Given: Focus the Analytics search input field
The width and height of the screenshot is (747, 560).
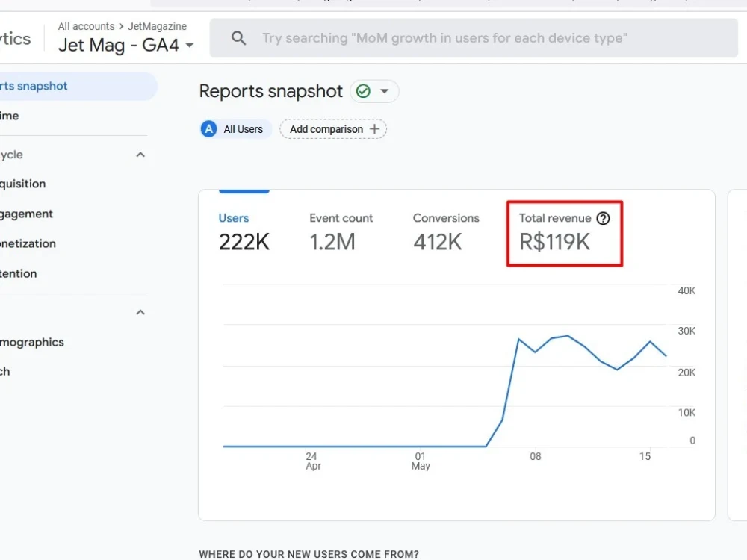Looking at the screenshot, I should point(474,38).
